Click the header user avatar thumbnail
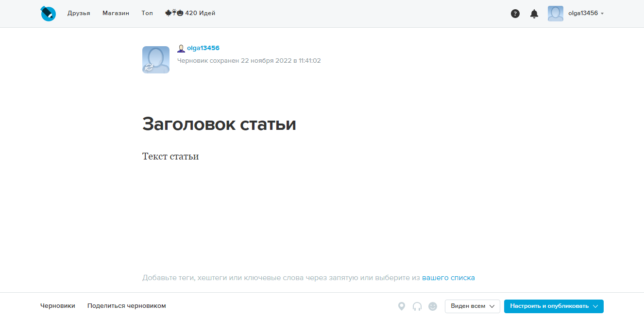The width and height of the screenshot is (644, 320). (556, 14)
